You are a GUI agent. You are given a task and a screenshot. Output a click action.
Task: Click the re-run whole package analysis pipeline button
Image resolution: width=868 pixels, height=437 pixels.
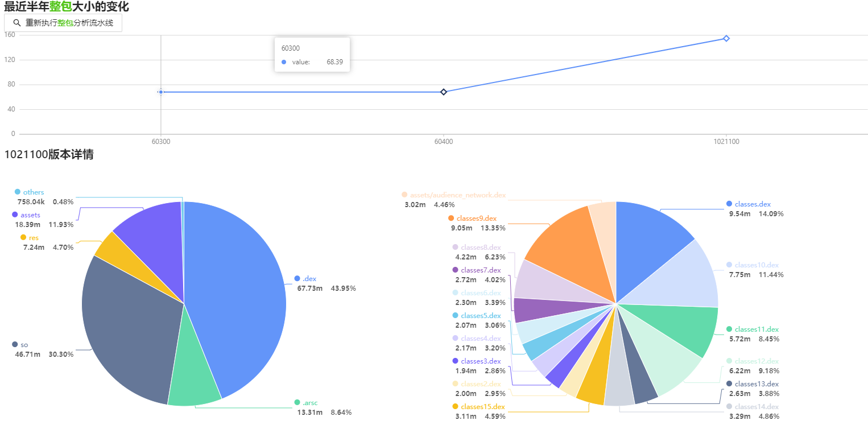63,23
